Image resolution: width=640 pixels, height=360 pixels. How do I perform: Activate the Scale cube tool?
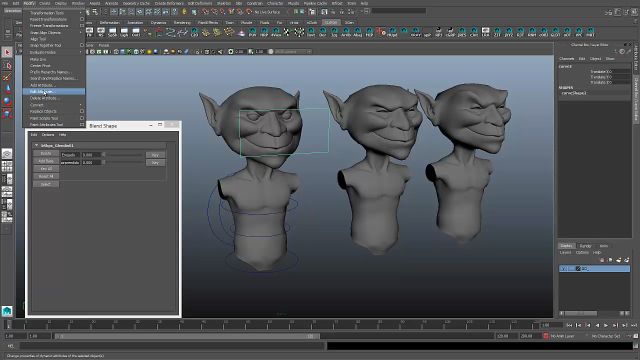tap(7, 113)
